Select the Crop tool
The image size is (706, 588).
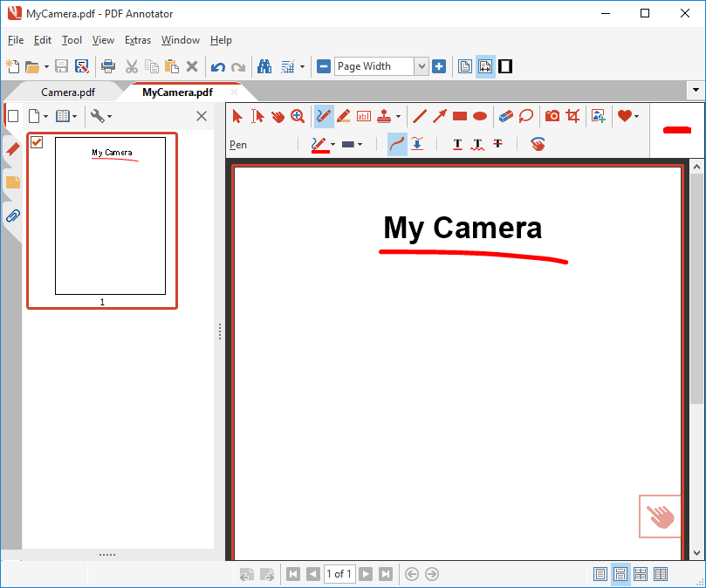click(572, 115)
